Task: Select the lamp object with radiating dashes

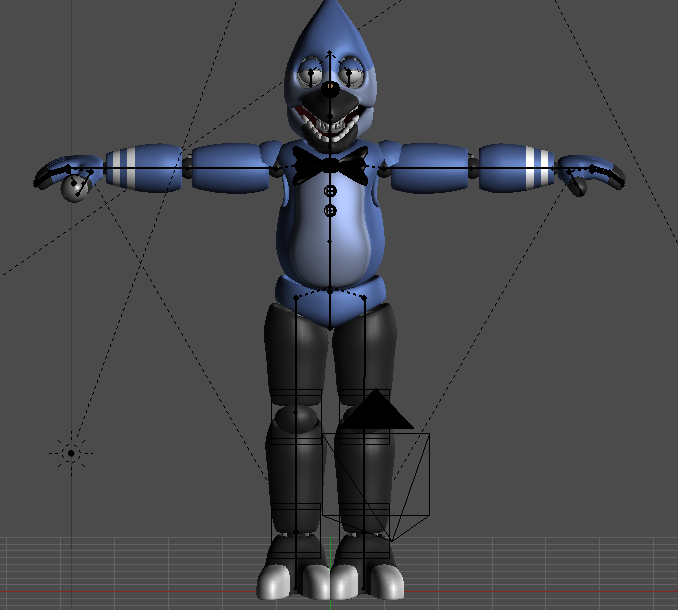Action: pyautogui.click(x=71, y=453)
